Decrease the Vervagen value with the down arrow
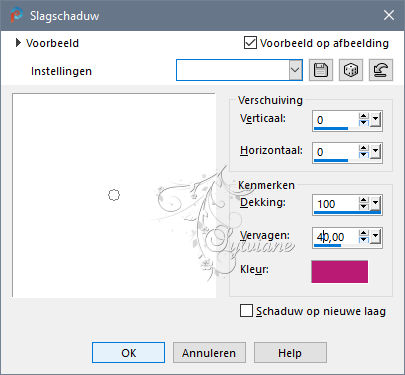Viewport: 405px width, 375px height. coord(363,240)
